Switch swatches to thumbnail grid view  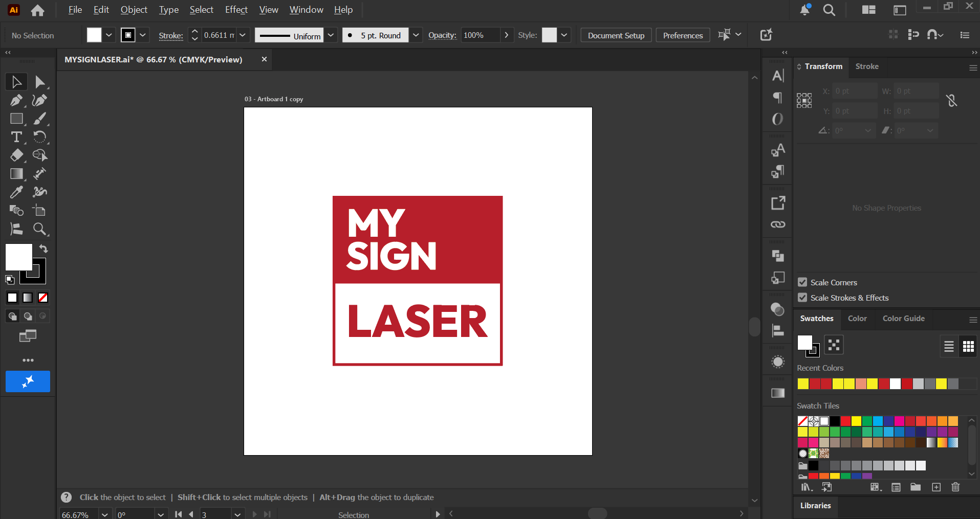(968, 347)
